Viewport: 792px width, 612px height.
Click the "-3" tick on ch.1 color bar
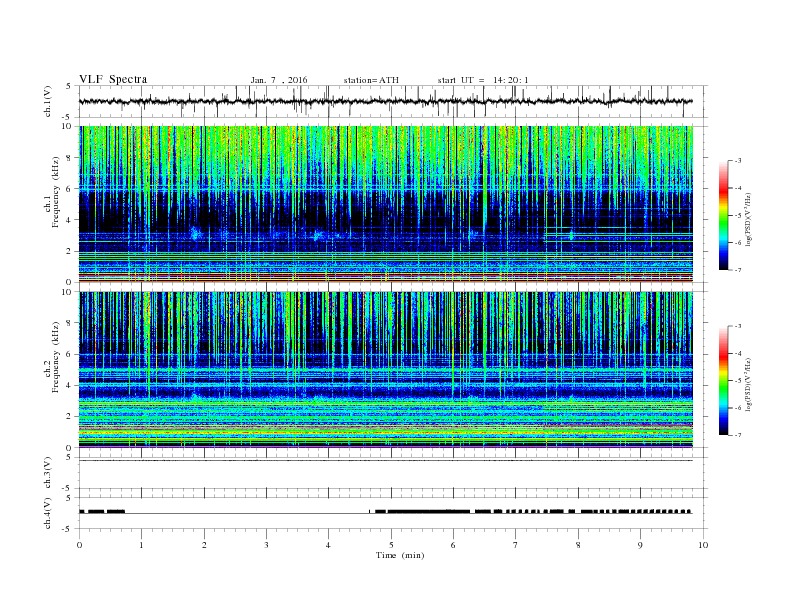point(738,161)
